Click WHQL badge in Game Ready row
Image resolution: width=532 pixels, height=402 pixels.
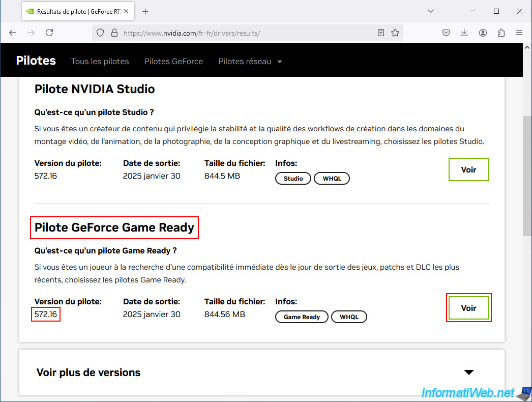(x=349, y=317)
